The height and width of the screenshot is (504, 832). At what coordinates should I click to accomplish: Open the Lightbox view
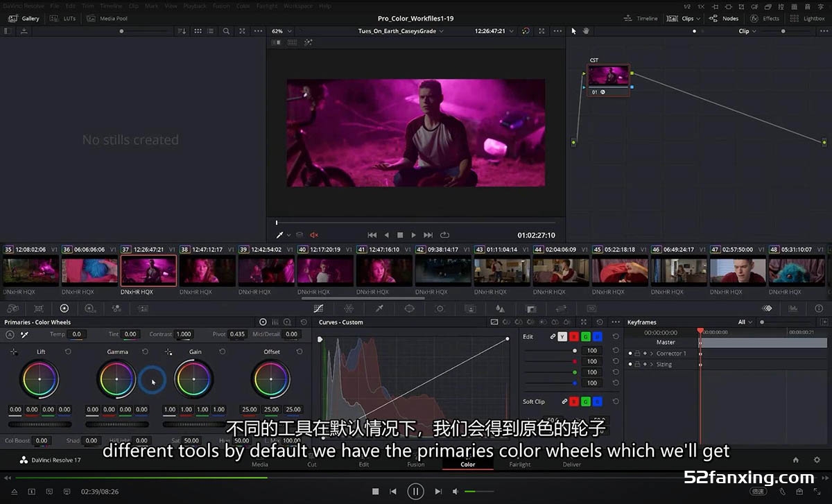point(808,19)
